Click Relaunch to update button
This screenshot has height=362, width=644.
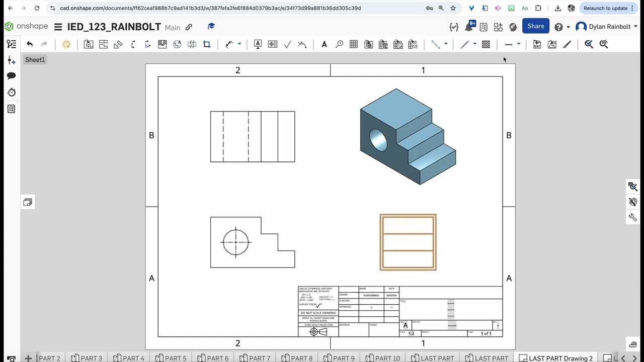609,8
